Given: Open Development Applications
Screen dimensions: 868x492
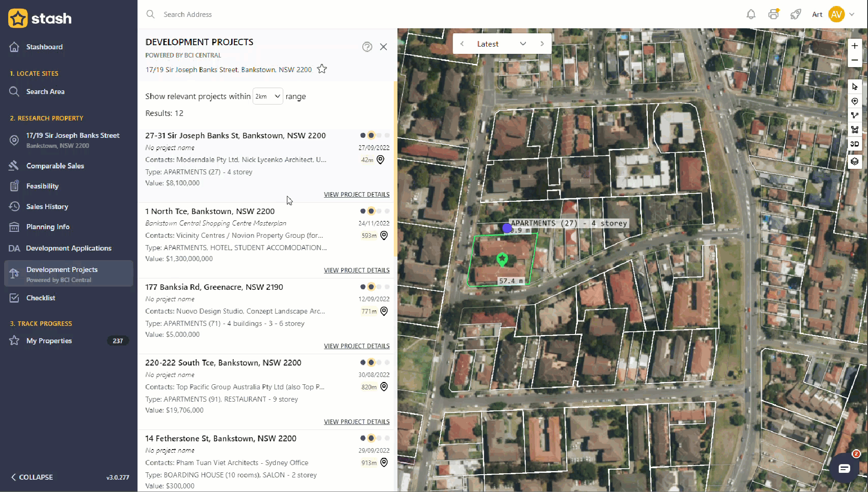Looking at the screenshot, I should click(x=69, y=248).
